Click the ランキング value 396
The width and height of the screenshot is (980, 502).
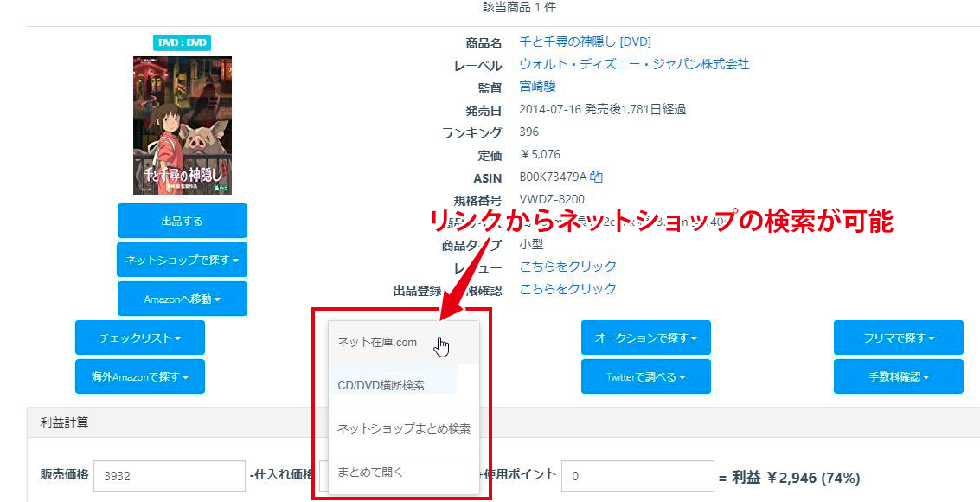529,132
